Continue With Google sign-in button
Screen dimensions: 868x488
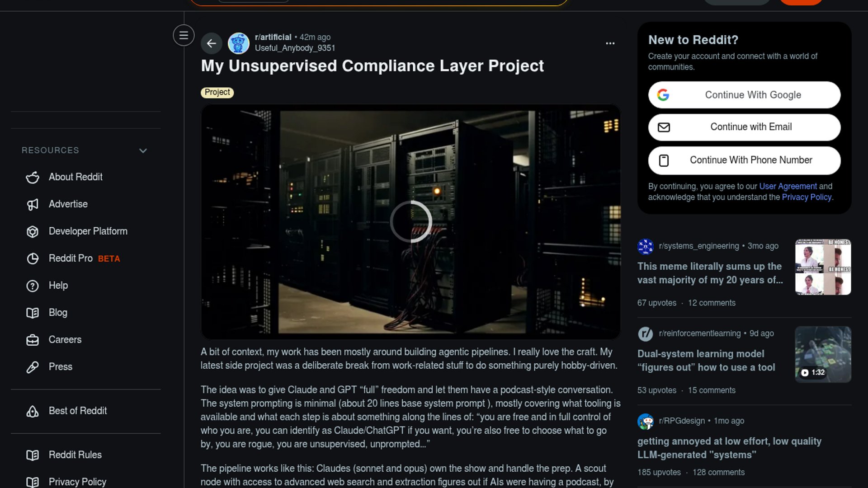click(x=744, y=95)
